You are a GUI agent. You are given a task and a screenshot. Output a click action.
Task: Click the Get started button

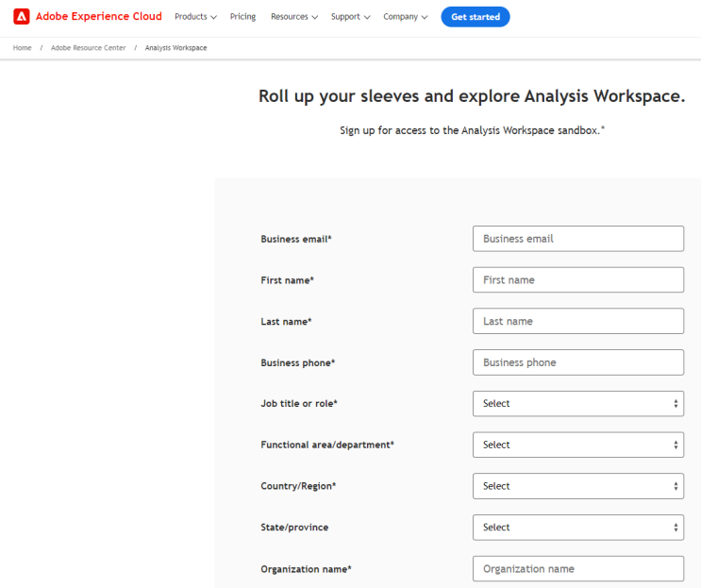click(476, 17)
